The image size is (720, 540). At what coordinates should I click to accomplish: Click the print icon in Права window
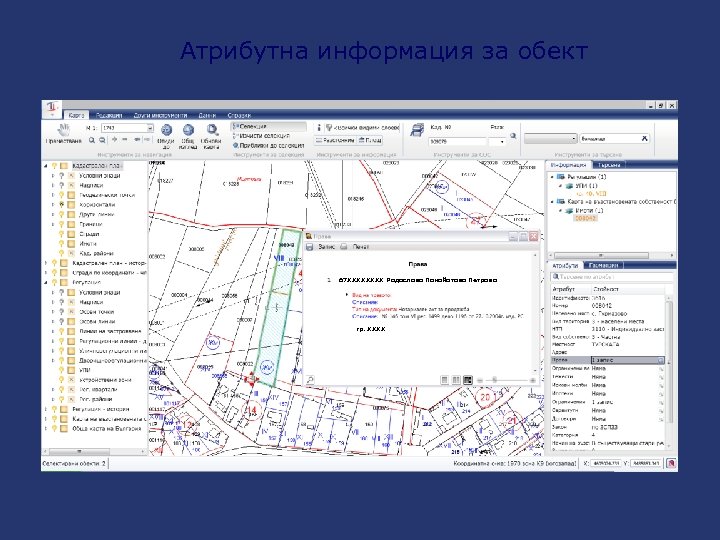click(x=344, y=247)
